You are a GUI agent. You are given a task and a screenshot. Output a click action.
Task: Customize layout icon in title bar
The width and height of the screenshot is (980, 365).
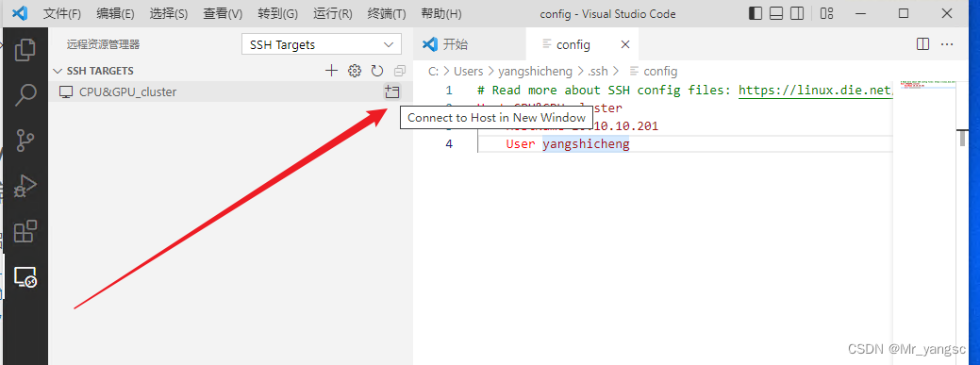click(827, 13)
